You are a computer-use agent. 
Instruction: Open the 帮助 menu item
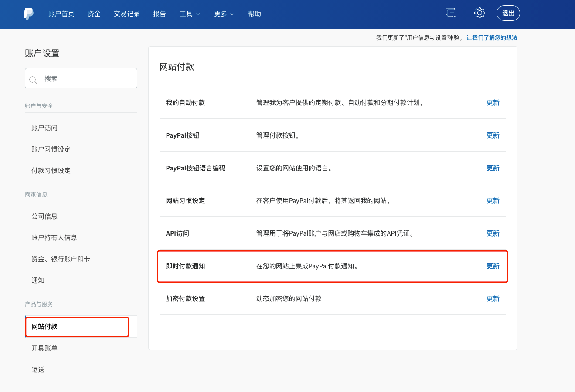pyautogui.click(x=255, y=14)
